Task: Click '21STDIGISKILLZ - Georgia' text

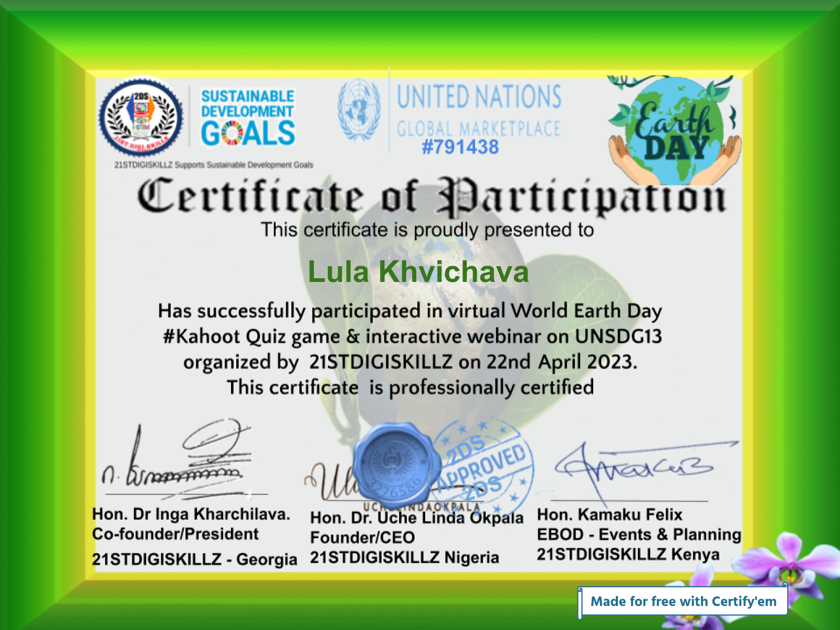Action: pos(194,559)
